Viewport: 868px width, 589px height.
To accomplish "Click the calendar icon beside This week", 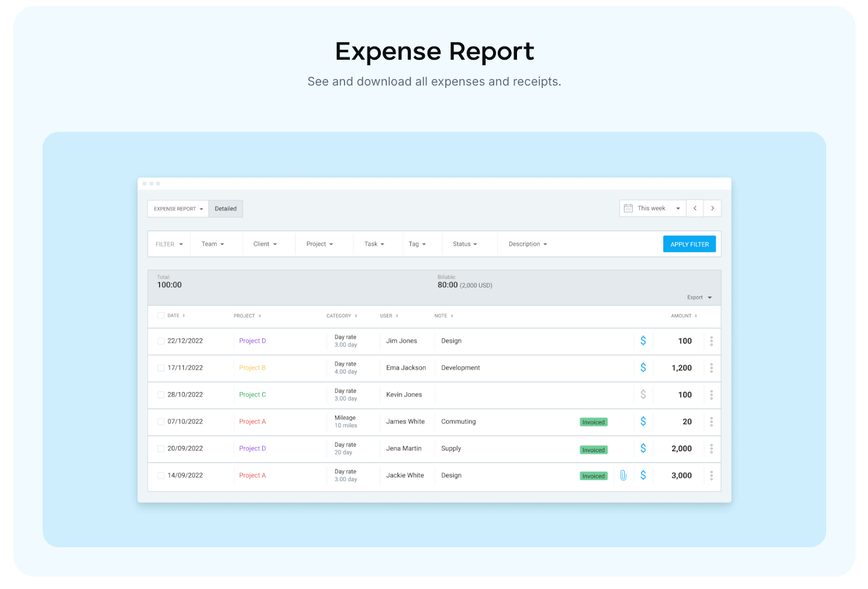I will point(628,208).
